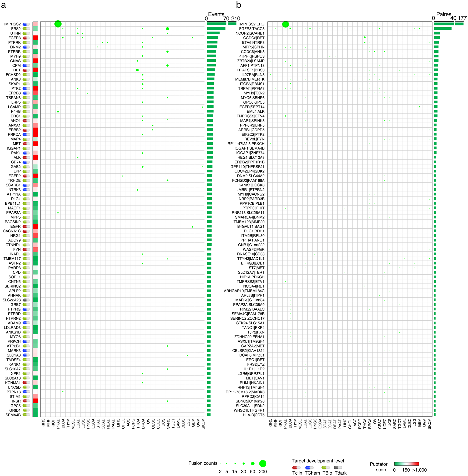Screen dimensions: 468x476
Task: Click the pill icon beside FRS2 gene
Action: coord(26,29)
